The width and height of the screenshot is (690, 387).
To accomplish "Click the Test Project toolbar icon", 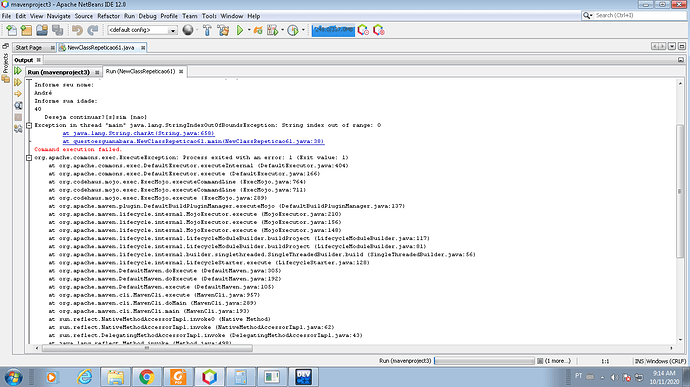I will pyautogui.click(x=272, y=30).
